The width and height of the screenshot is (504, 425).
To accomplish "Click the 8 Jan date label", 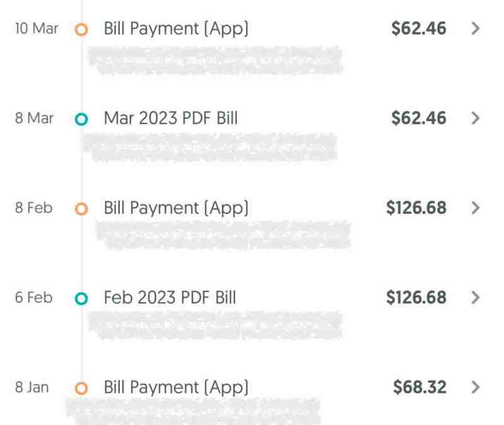I will point(31,387).
